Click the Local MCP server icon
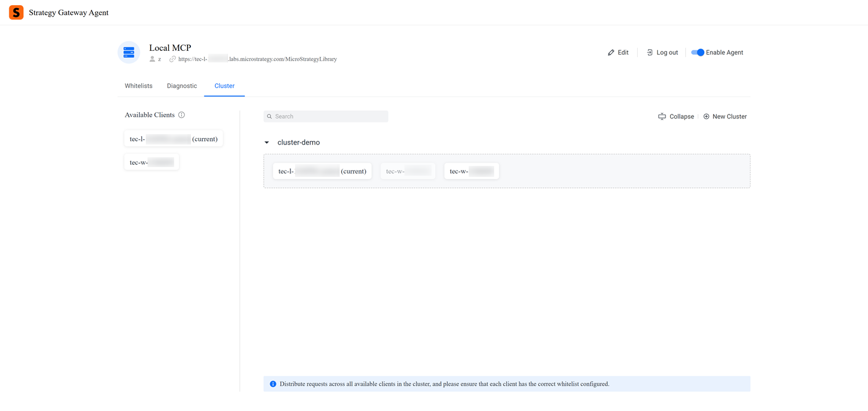 point(128,53)
